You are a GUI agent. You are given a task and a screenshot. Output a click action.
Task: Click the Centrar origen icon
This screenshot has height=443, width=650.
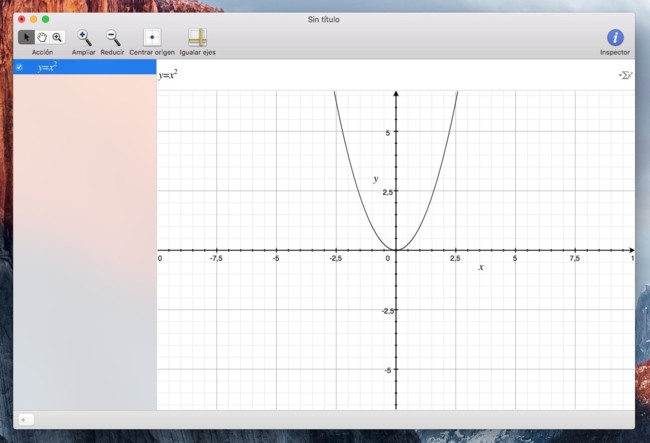(152, 37)
